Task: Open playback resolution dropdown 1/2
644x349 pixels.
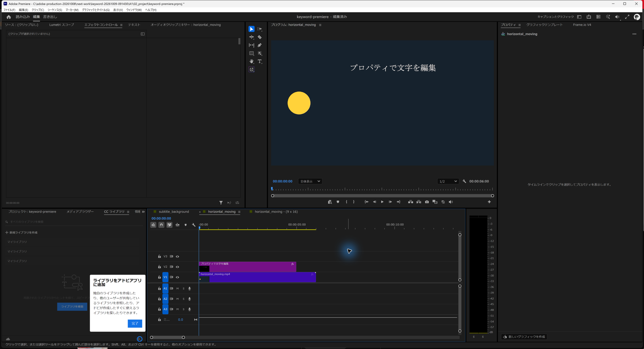Action: [448, 181]
